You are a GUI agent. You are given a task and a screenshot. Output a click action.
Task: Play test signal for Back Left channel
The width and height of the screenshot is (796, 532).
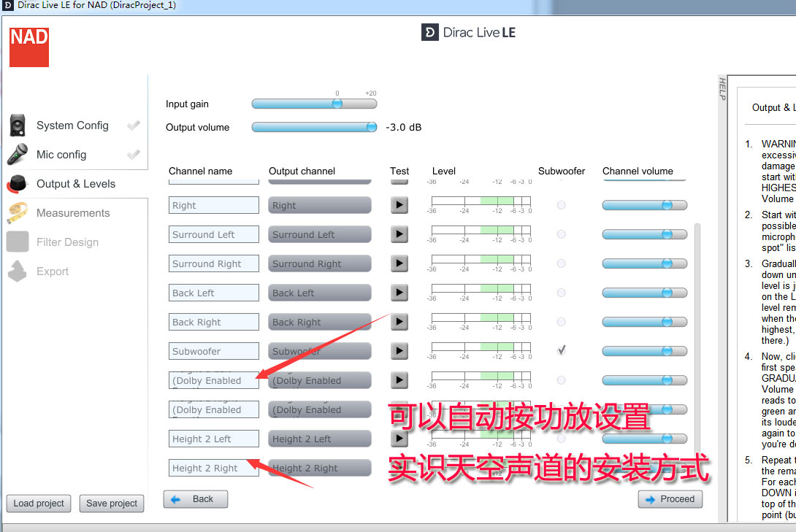tap(399, 292)
